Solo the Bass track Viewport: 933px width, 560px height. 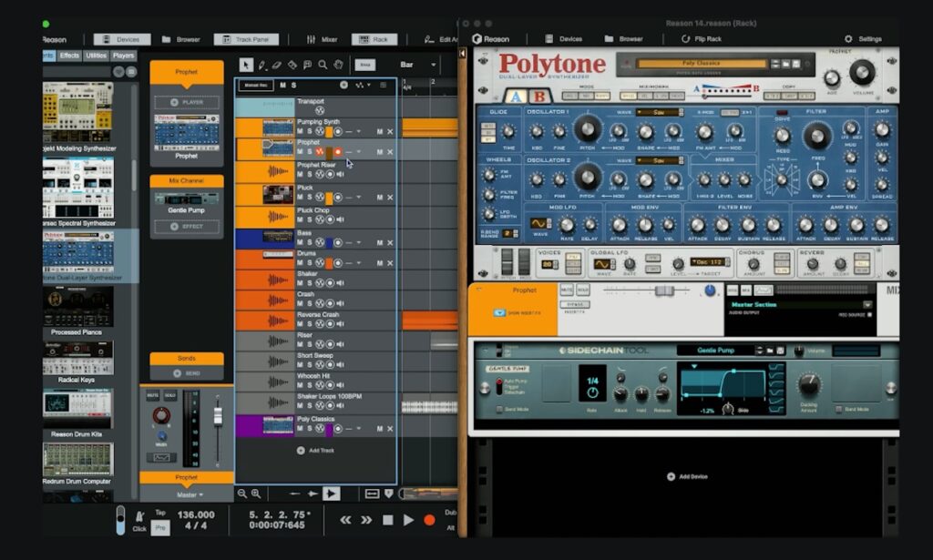[x=309, y=244]
